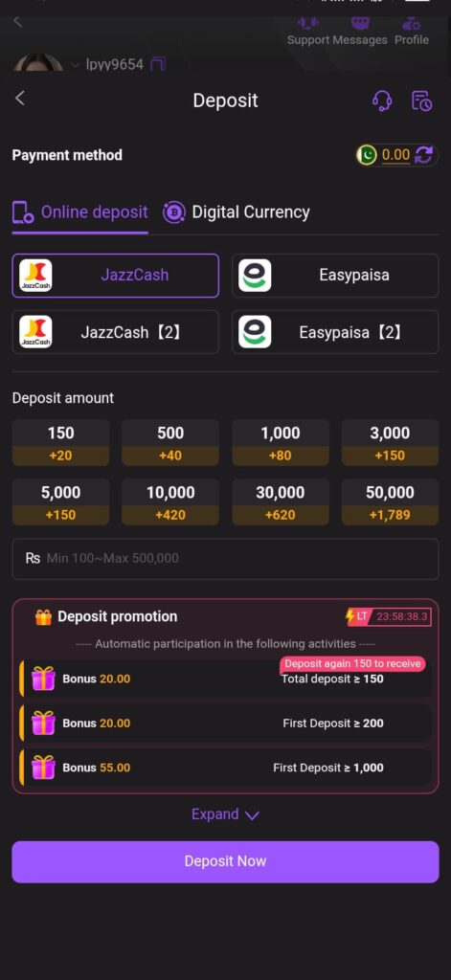Screen dimensions: 451x980
Task: Select Easypaisa payment method
Action: [335, 275]
